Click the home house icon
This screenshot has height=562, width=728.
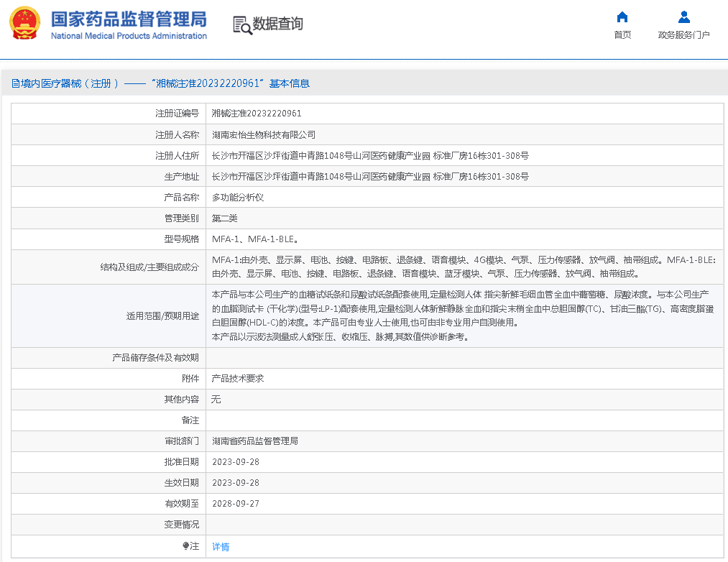tap(622, 17)
